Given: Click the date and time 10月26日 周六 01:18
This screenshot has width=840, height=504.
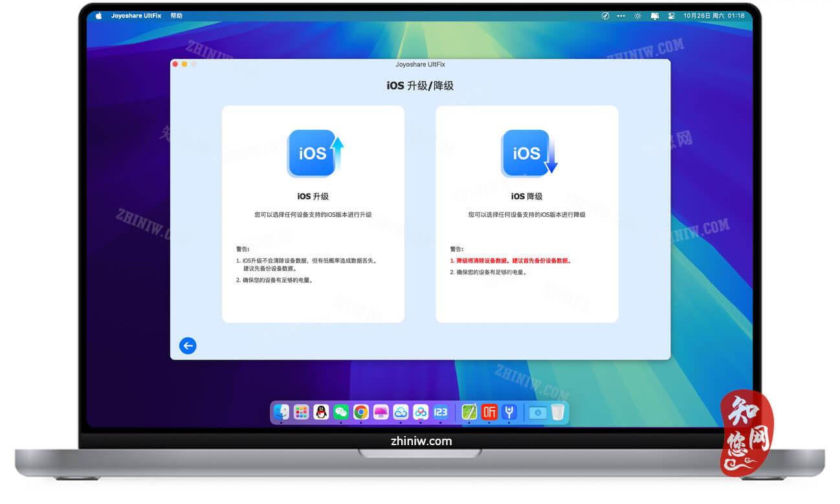Looking at the screenshot, I should pyautogui.click(x=715, y=16).
